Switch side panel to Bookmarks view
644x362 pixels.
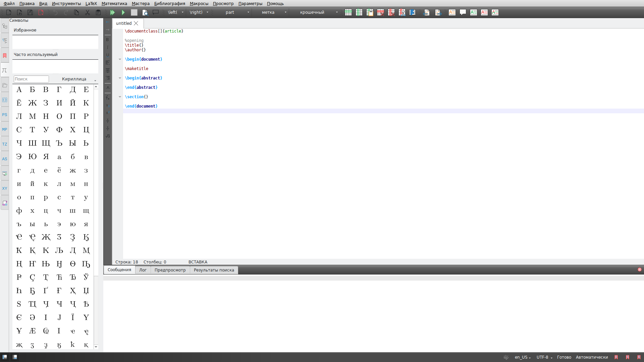point(5,56)
